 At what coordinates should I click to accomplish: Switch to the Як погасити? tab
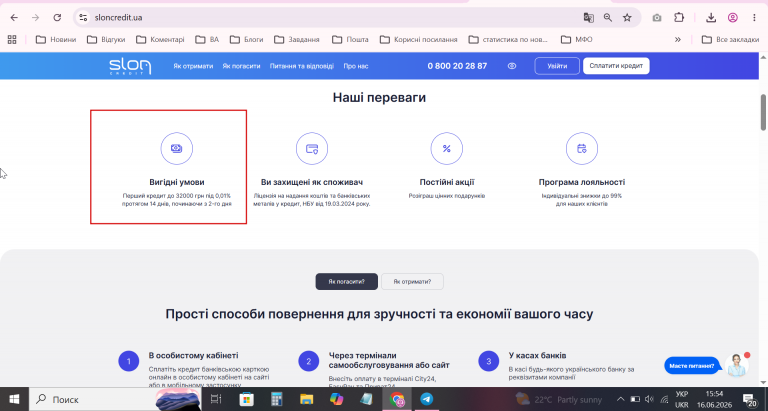point(346,282)
